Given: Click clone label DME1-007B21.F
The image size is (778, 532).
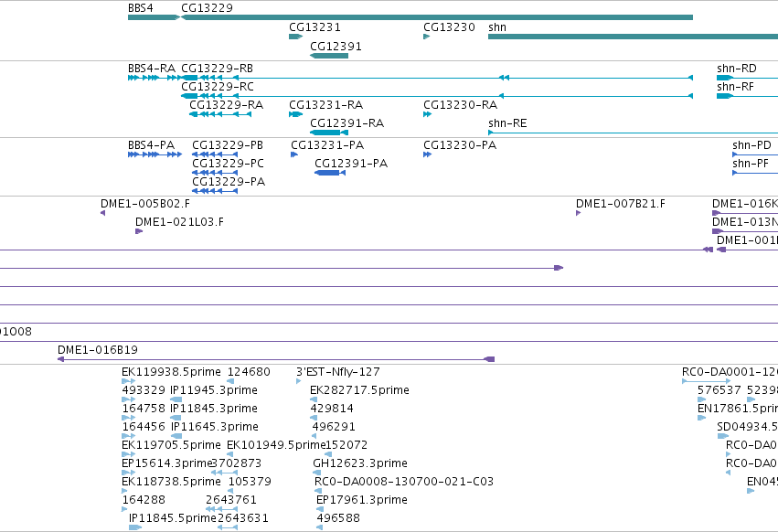Looking at the screenshot, I should click(x=621, y=204).
